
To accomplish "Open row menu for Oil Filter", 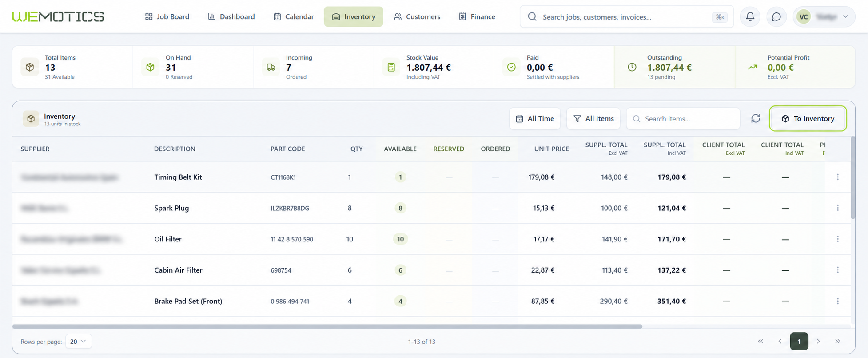I will click(838, 239).
